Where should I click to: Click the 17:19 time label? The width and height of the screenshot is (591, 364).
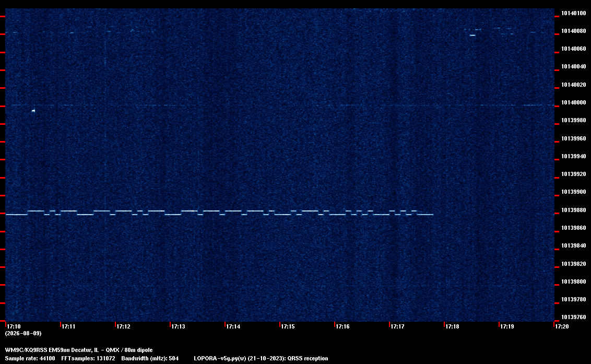(x=506, y=326)
